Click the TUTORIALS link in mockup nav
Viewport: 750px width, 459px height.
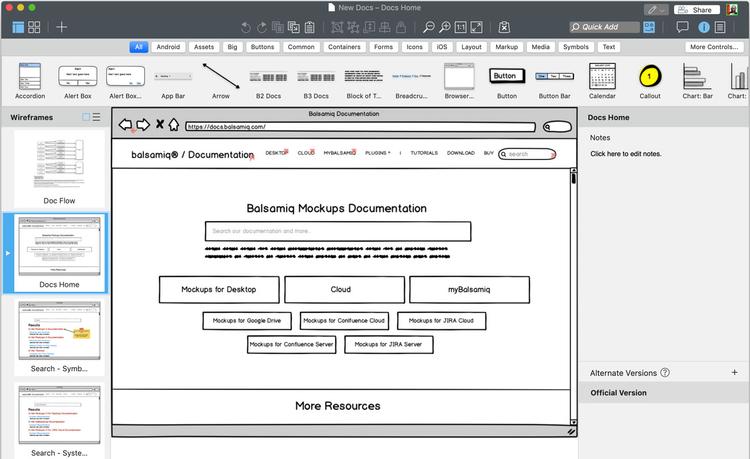tap(424, 153)
